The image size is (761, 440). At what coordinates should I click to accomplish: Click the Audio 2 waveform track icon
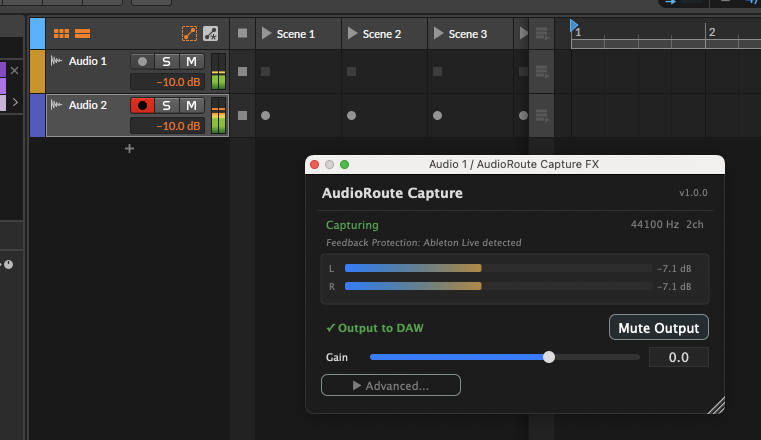coord(56,105)
